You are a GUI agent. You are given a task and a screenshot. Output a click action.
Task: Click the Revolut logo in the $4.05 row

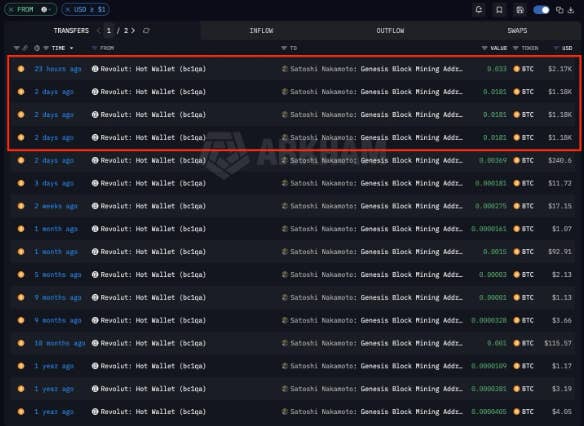(x=95, y=412)
